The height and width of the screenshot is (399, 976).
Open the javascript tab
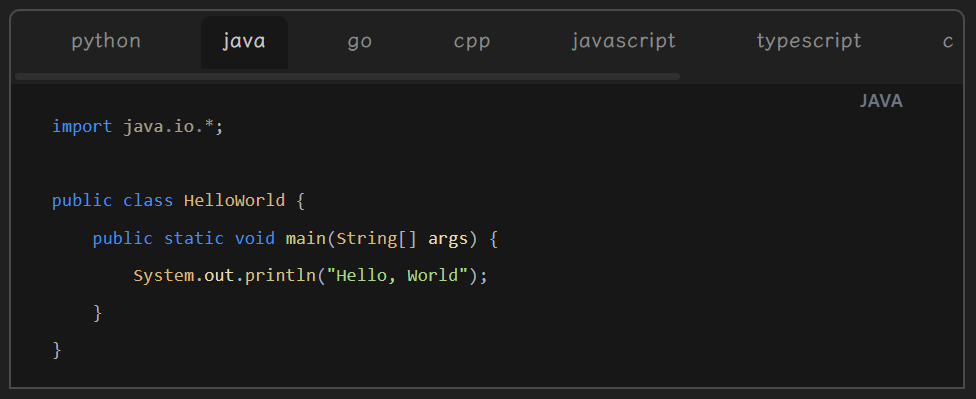click(624, 42)
